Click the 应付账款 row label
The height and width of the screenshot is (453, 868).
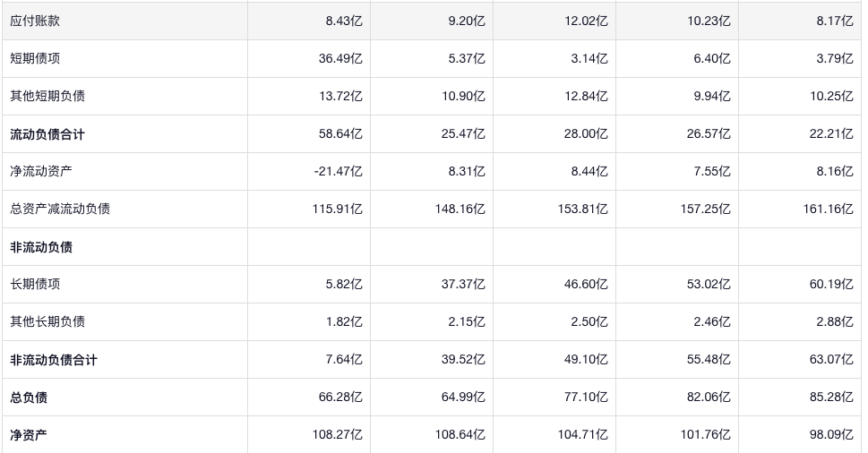coord(35,21)
